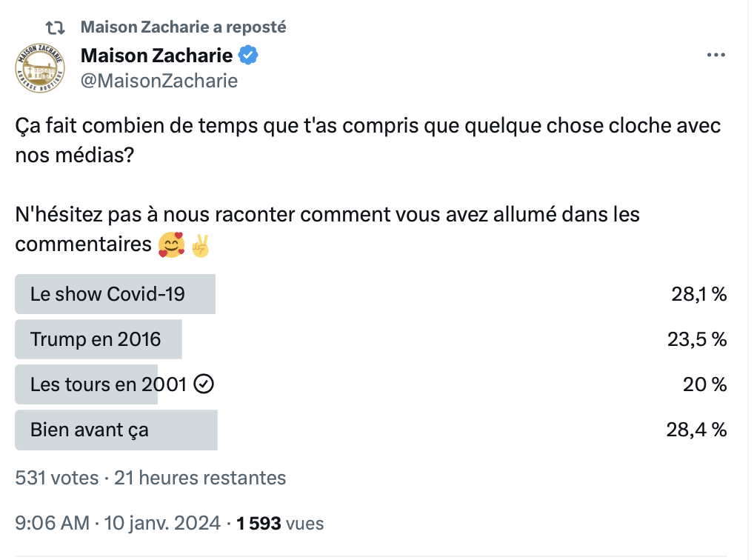
Task: Click the 1 593 vues count
Action: [281, 524]
